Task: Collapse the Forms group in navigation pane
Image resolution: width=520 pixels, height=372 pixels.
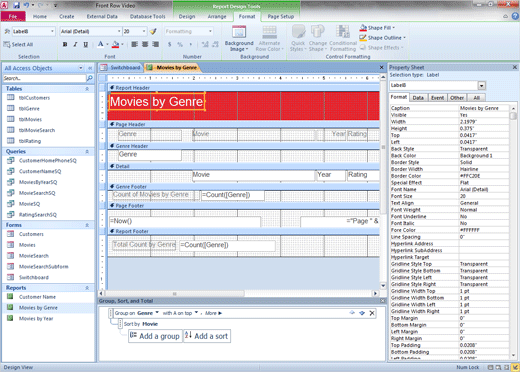Action: [x=87, y=225]
